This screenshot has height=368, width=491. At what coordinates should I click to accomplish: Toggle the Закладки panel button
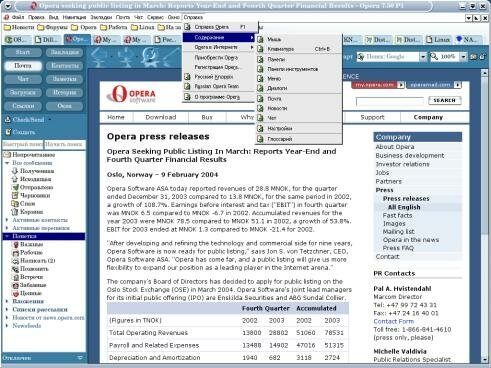click(65, 52)
